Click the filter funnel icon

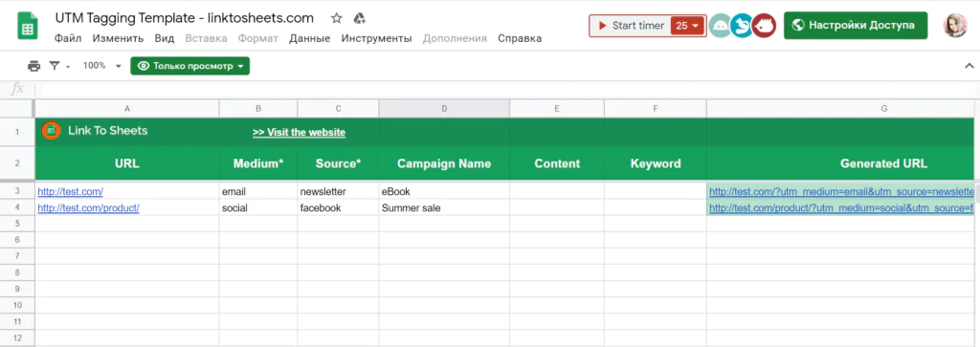pos(55,66)
